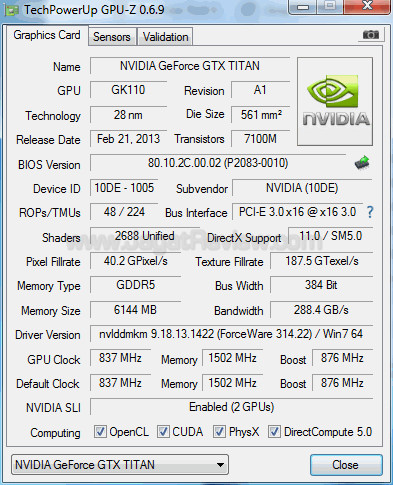Click the Revision field A1

(260, 90)
